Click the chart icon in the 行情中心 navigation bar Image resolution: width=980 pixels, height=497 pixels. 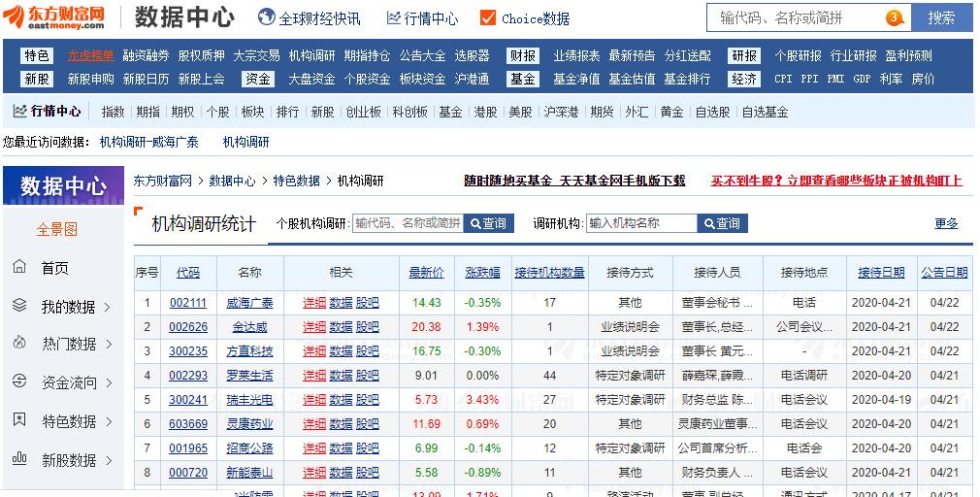(x=20, y=112)
